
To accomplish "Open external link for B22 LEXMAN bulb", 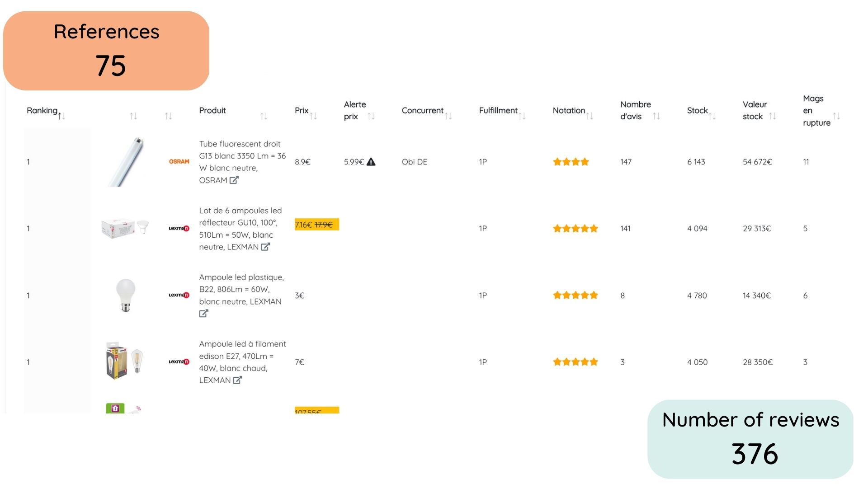I will [x=203, y=313].
